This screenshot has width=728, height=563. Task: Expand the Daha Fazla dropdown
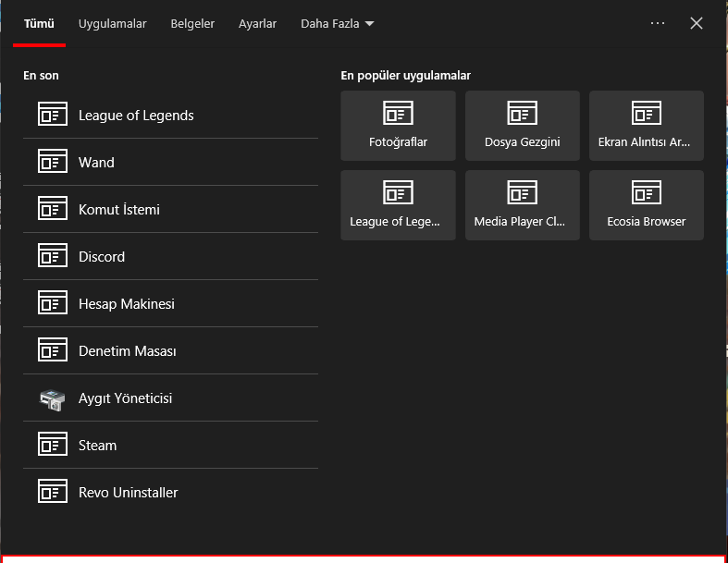(337, 24)
